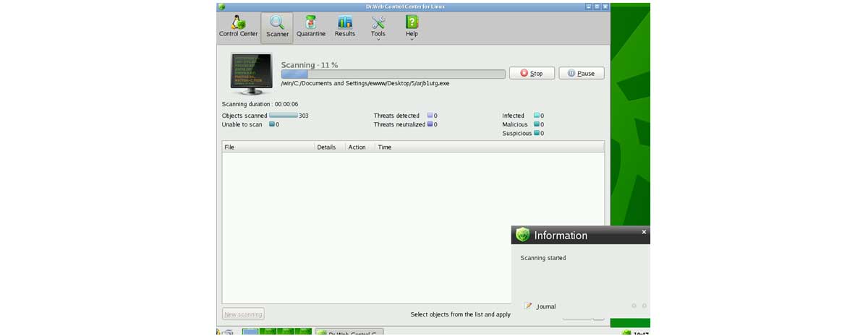Click the Infected color indicator
Image resolution: width=868 pixels, height=336 pixels.
[x=537, y=116]
